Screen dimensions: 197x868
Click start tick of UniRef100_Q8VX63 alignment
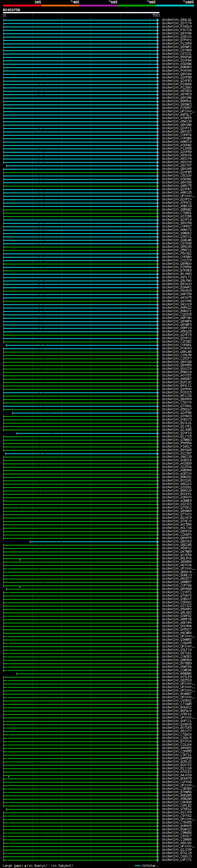coord(30,542)
